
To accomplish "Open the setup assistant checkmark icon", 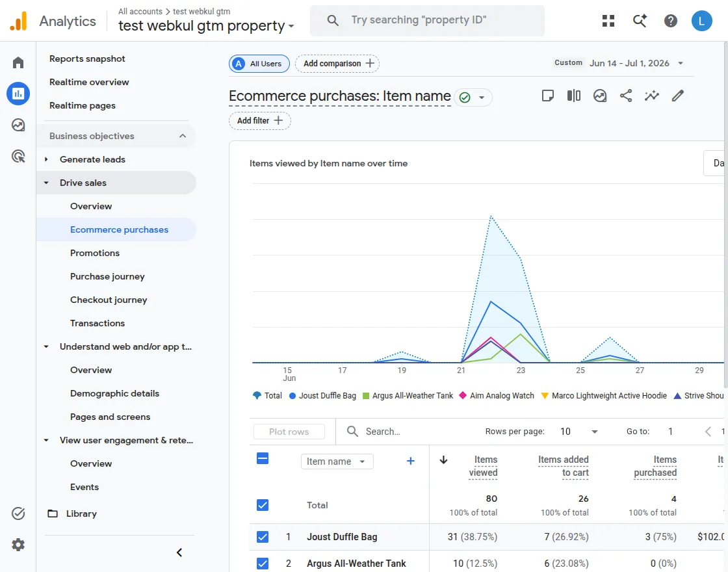I will [18, 513].
